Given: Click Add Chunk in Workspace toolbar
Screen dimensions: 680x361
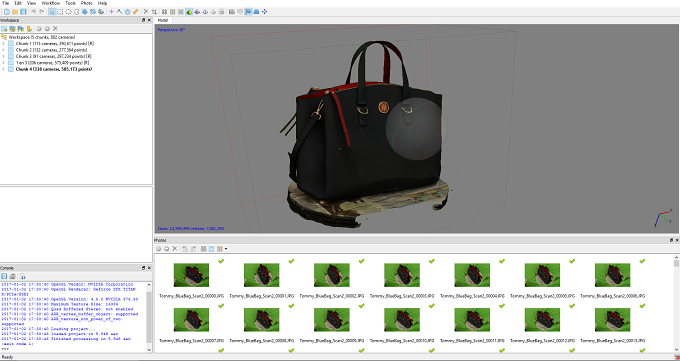Looking at the screenshot, I should point(4,29).
